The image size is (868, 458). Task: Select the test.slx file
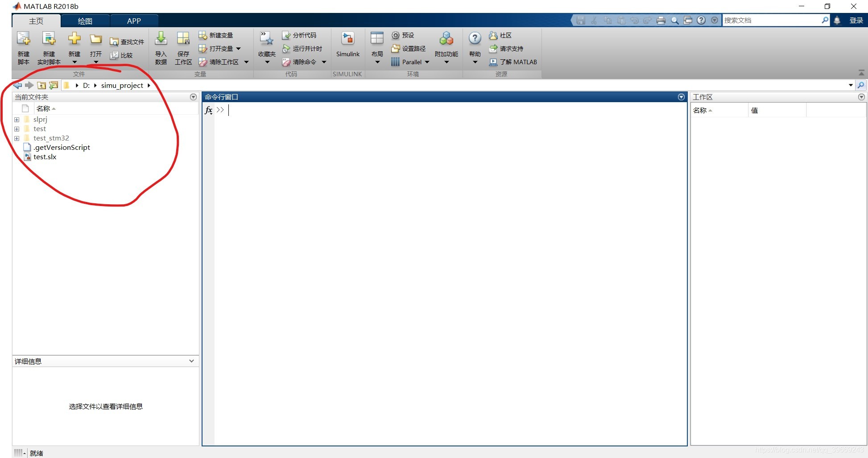tap(45, 157)
